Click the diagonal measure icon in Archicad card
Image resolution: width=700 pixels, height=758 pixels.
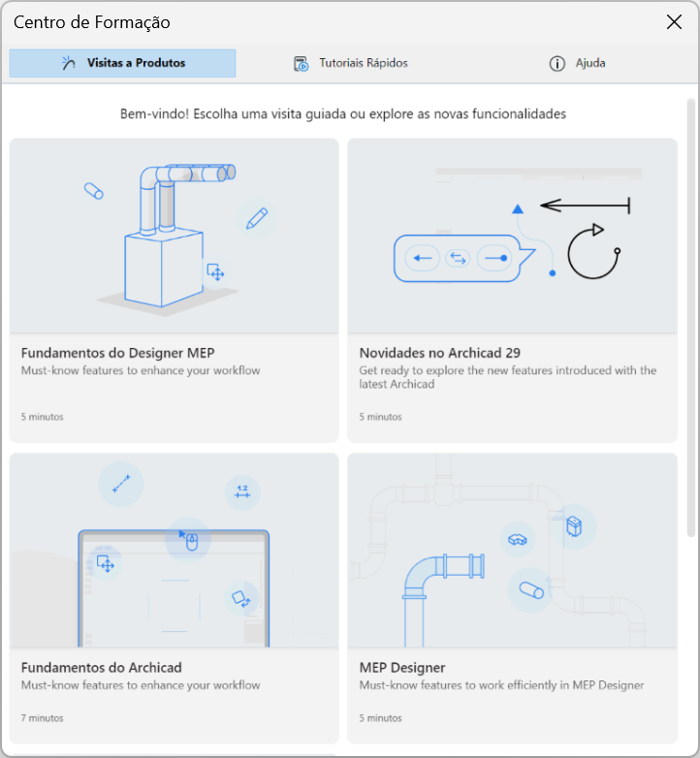[121, 484]
